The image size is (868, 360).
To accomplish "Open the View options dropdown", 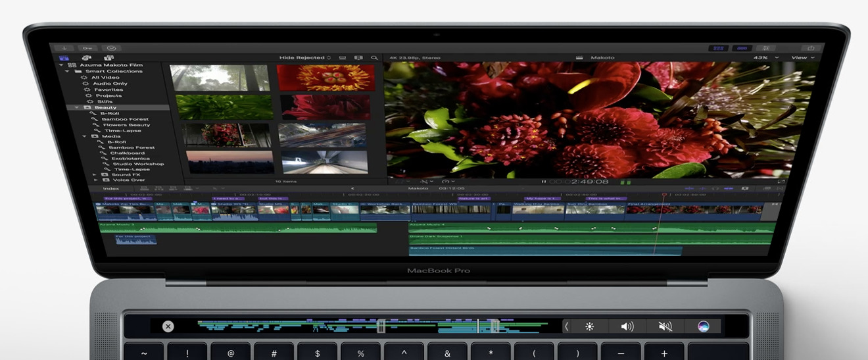I will tap(803, 58).
